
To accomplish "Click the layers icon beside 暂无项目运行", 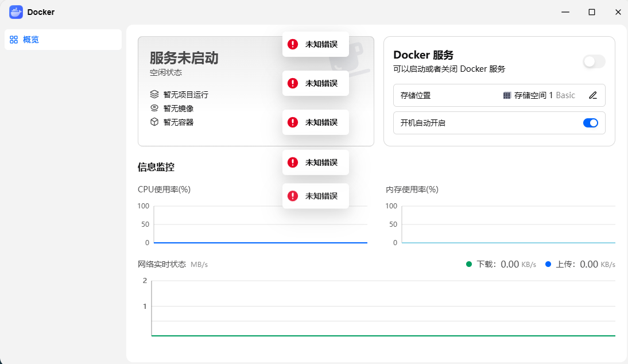I will pyautogui.click(x=154, y=94).
